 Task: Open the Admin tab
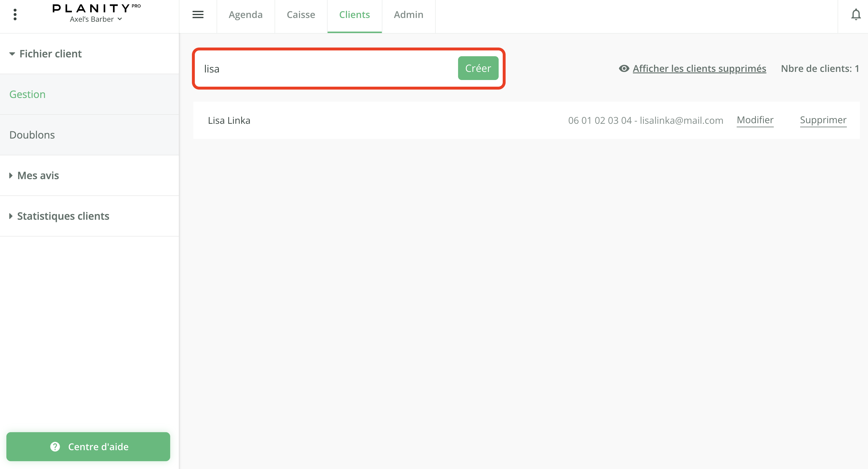pyautogui.click(x=408, y=15)
